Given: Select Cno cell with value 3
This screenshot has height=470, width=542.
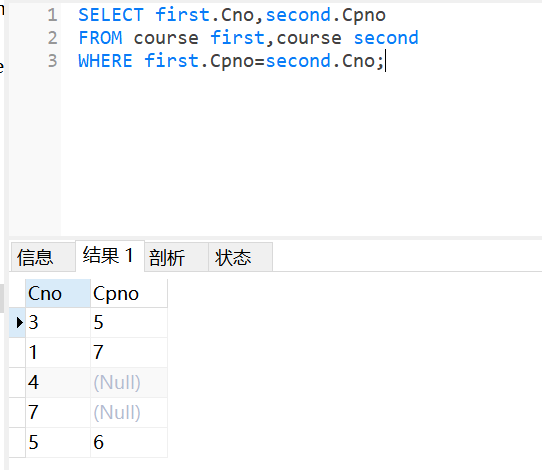Looking at the screenshot, I should coord(58,322).
